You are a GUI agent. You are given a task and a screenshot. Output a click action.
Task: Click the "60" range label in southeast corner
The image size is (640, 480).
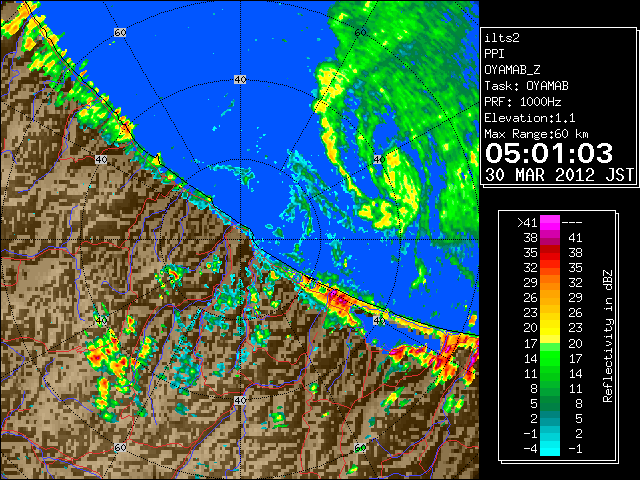(x=360, y=448)
